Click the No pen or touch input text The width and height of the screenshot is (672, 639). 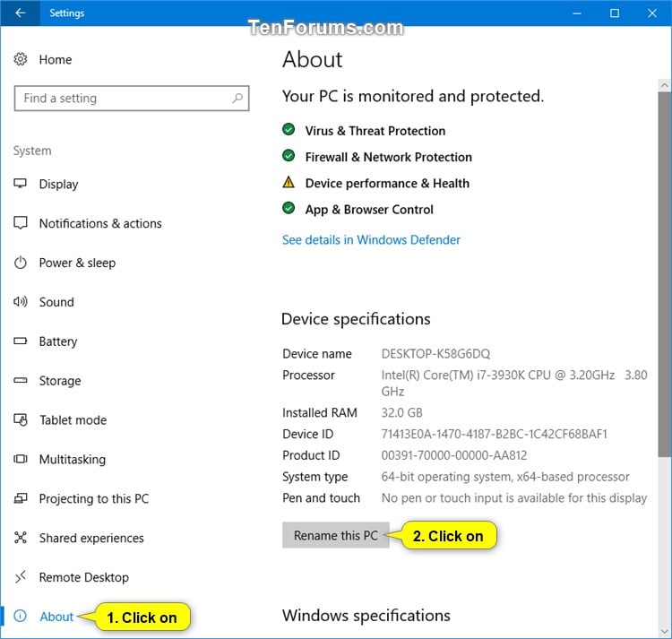(514, 498)
